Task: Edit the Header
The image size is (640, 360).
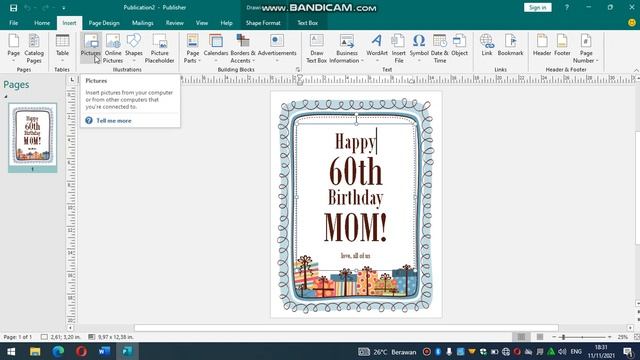Action: click(x=542, y=46)
